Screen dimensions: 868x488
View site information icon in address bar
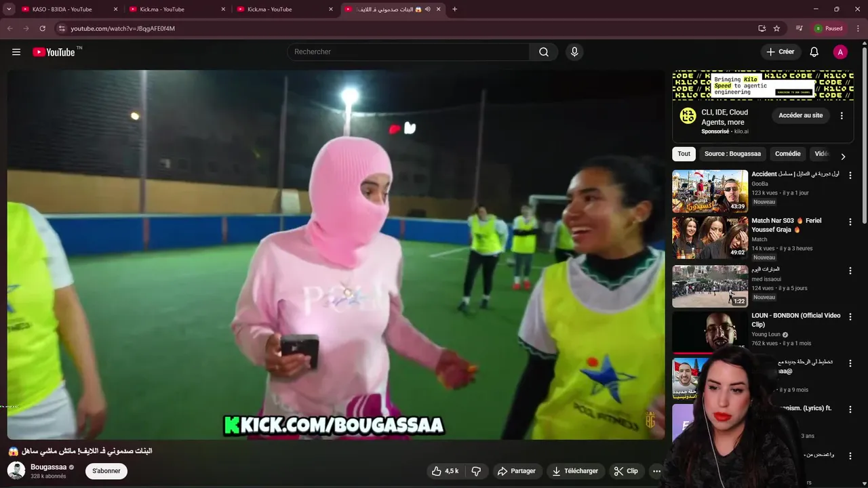[62, 28]
